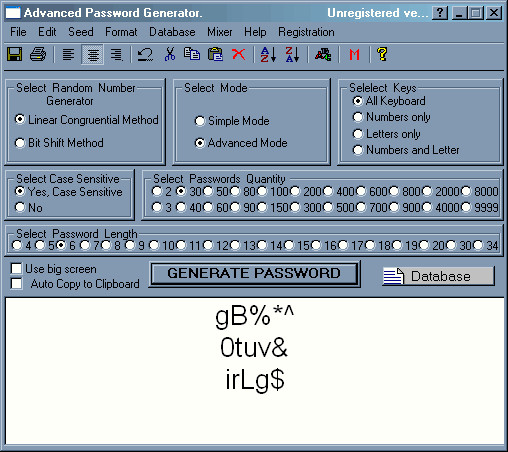This screenshot has height=452, width=508.
Task: Click generated password irLg$
Action: tap(255, 380)
